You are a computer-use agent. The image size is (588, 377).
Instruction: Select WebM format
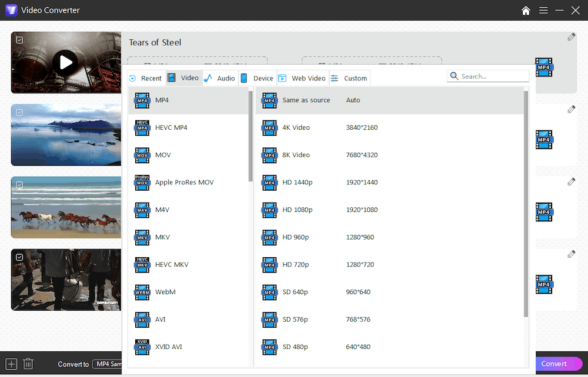188,292
